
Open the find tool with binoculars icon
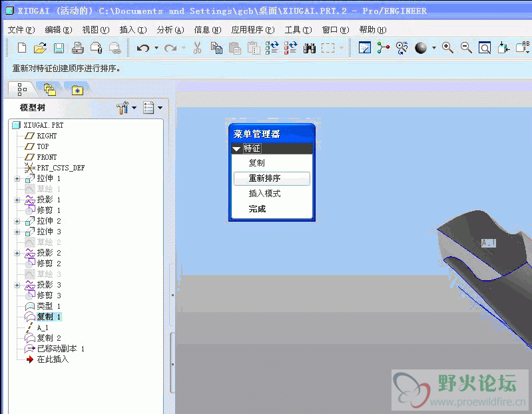(310, 48)
